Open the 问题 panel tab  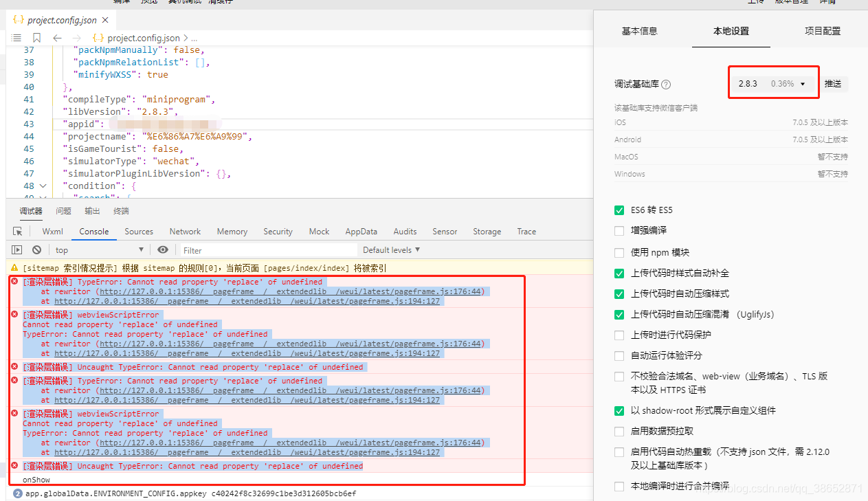tap(64, 211)
